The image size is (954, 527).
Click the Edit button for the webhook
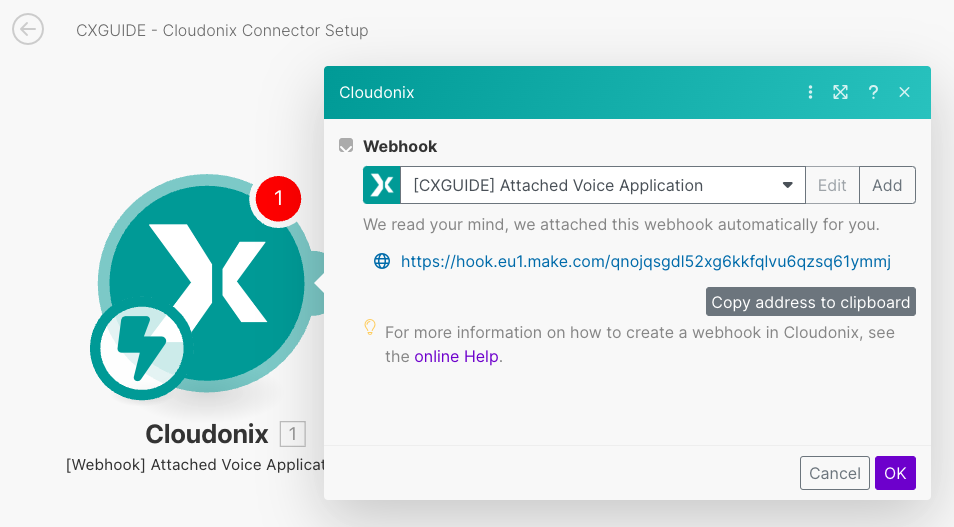(x=832, y=185)
